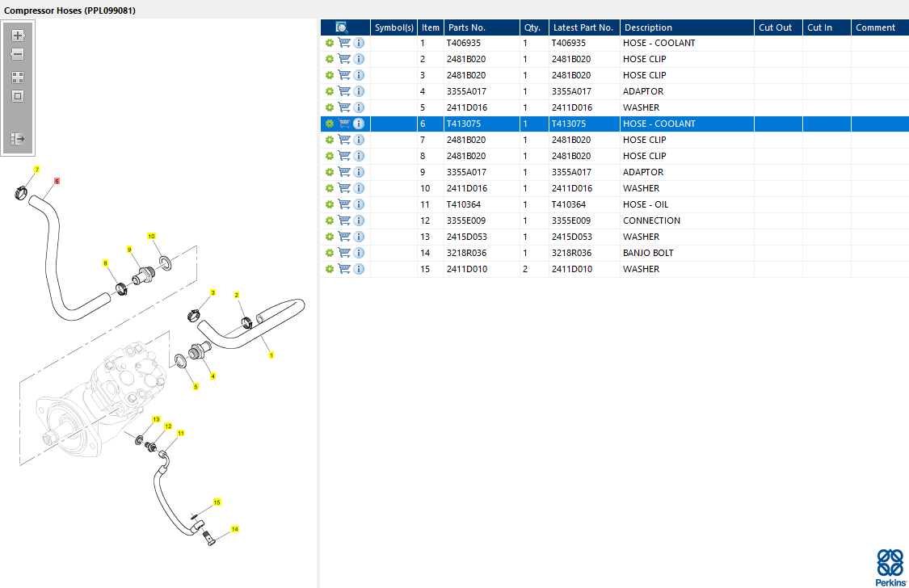Add item 9 adaptor to cart

[344, 172]
